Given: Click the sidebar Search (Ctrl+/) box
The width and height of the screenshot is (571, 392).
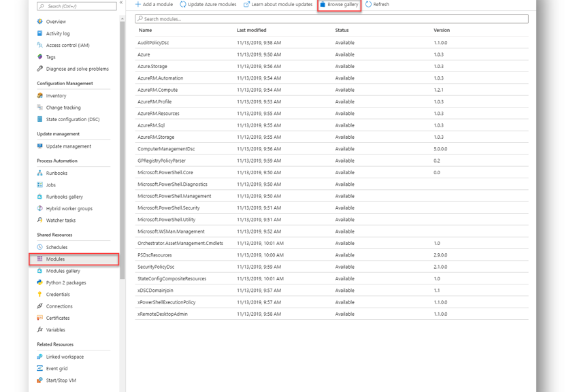Looking at the screenshot, I should point(77,6).
